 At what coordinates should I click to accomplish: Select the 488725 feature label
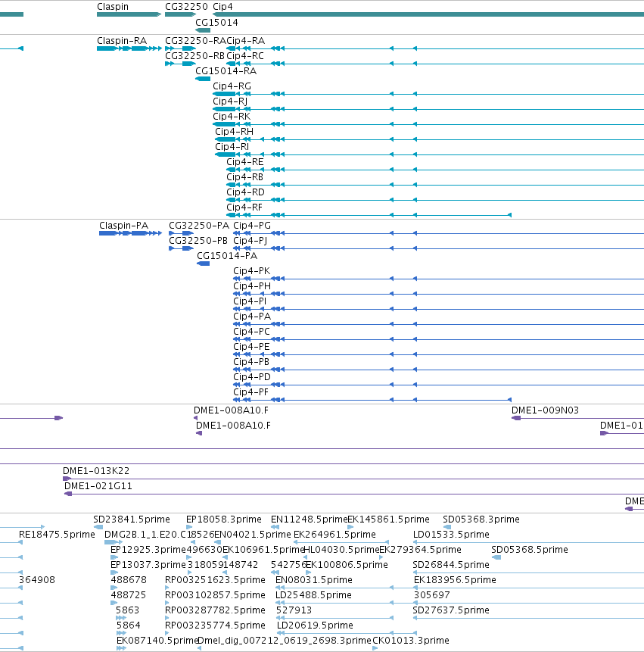click(129, 595)
